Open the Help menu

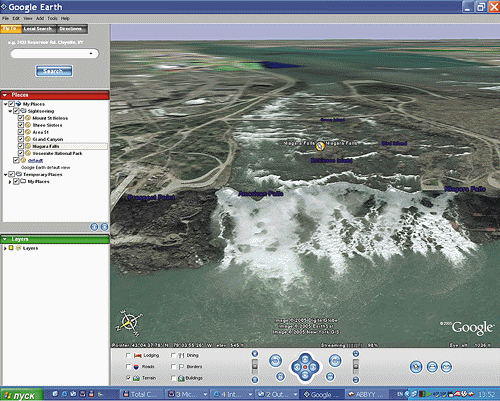[x=65, y=18]
